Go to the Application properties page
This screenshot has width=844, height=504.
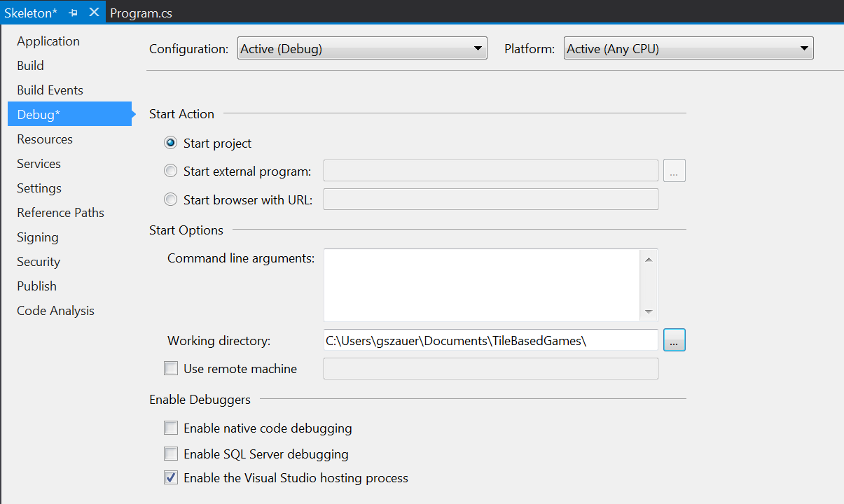[48, 41]
